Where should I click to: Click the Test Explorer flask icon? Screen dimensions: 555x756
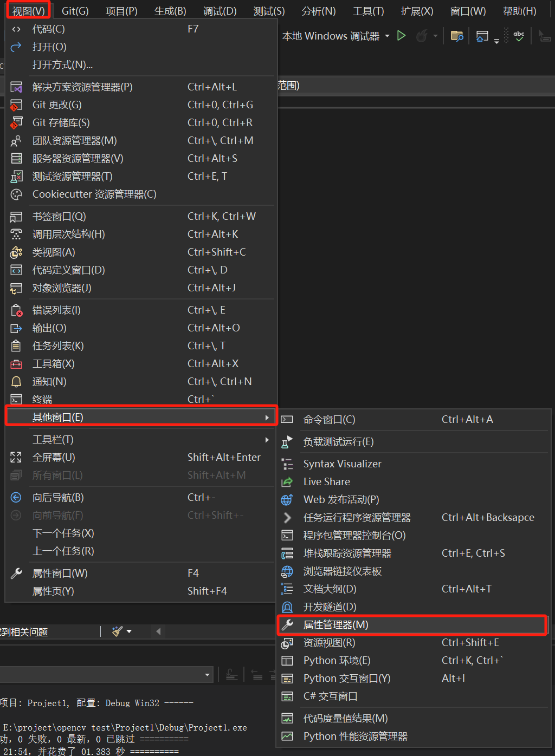(16, 177)
